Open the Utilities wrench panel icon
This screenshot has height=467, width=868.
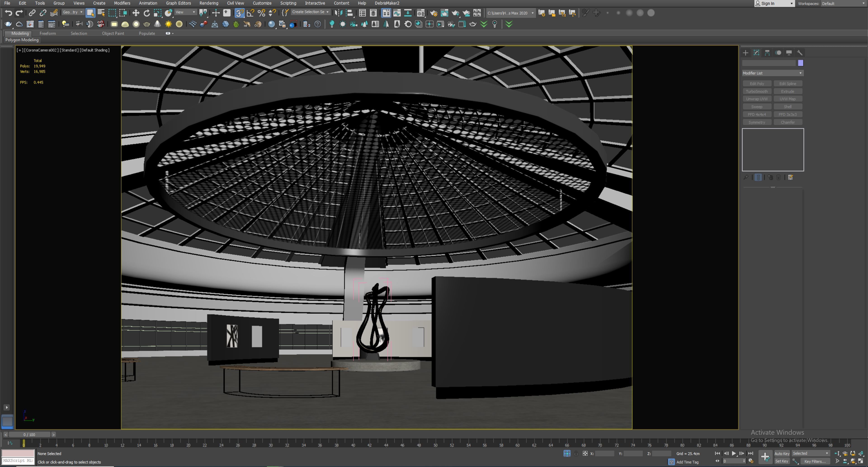tap(800, 53)
